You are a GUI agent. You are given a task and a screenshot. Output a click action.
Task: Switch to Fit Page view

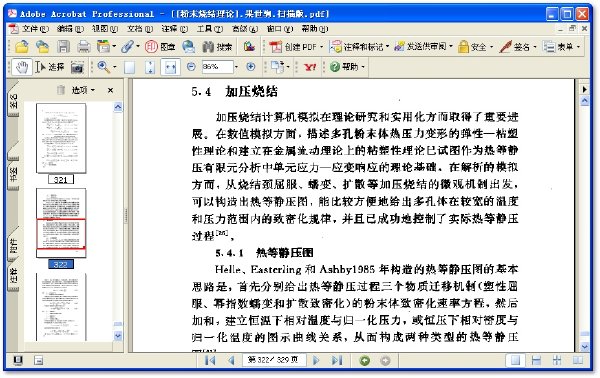pos(150,67)
